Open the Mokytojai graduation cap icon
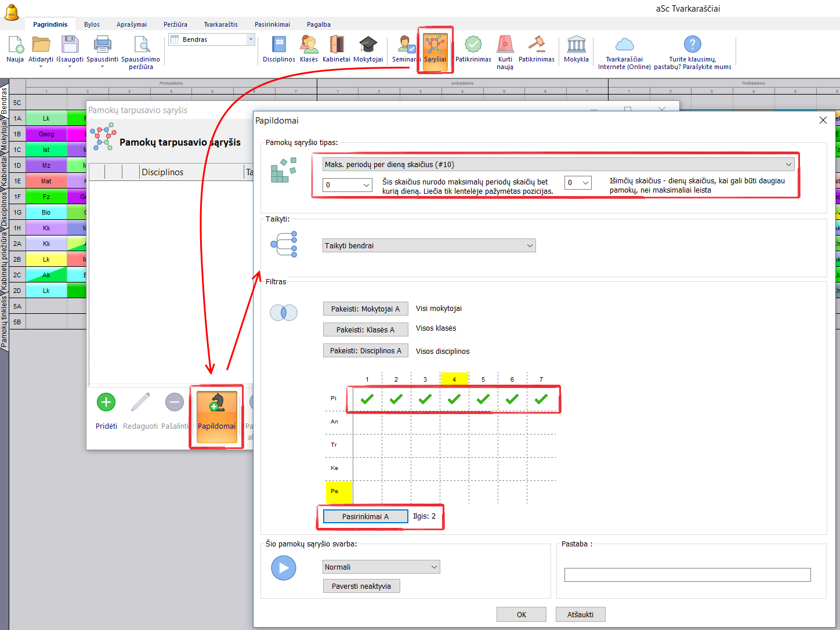Viewport: 840px width, 630px height. (x=368, y=45)
